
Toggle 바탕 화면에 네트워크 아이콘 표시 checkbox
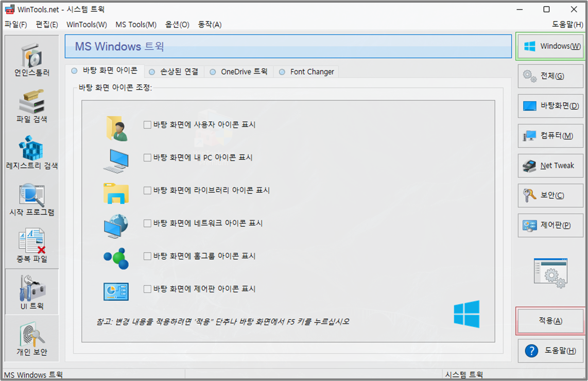coord(147,223)
